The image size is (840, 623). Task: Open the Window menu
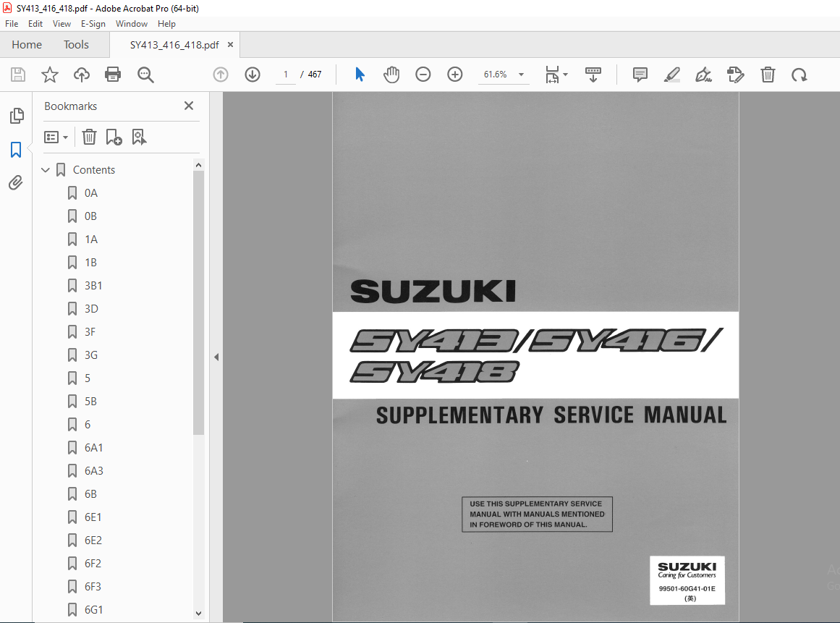132,24
